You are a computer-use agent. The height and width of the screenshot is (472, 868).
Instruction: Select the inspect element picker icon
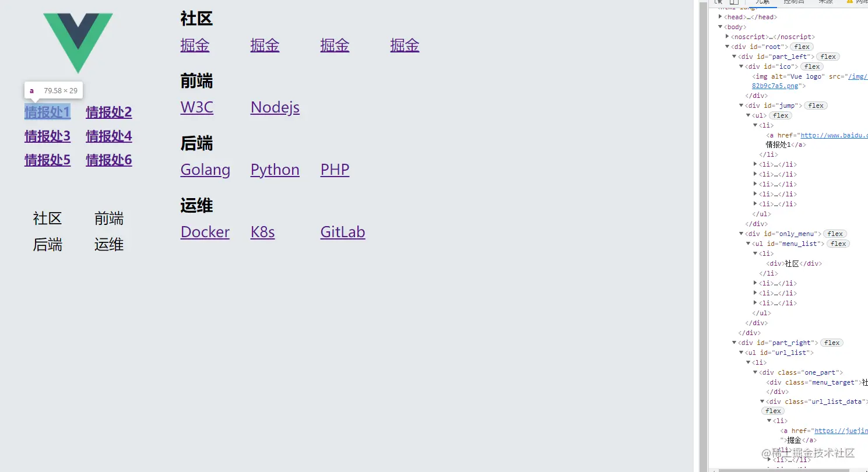pyautogui.click(x=719, y=2)
